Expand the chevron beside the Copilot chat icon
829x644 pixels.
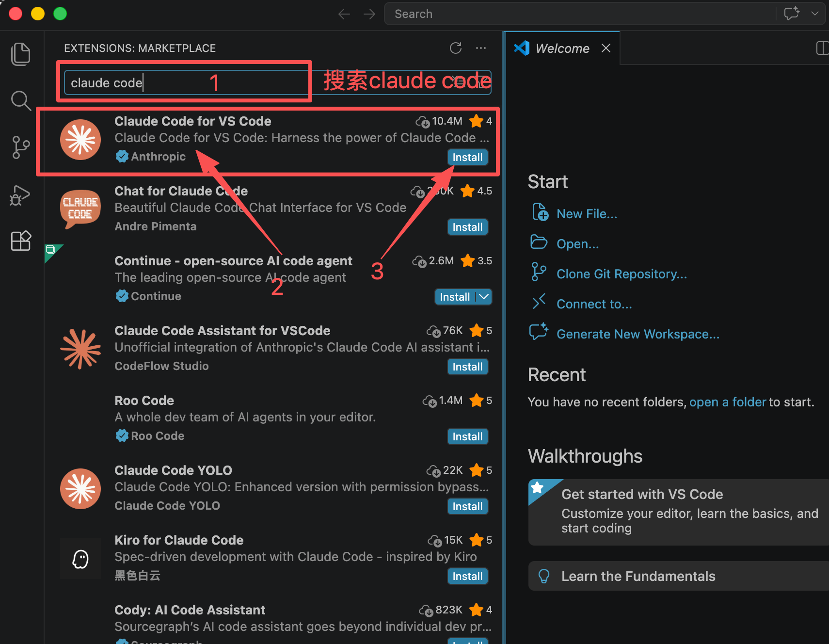coord(815,14)
